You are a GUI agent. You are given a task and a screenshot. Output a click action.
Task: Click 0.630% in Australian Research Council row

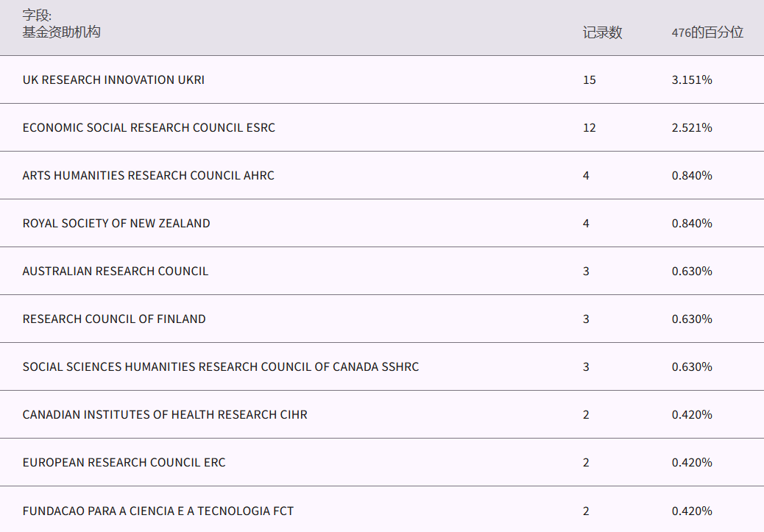coord(692,271)
